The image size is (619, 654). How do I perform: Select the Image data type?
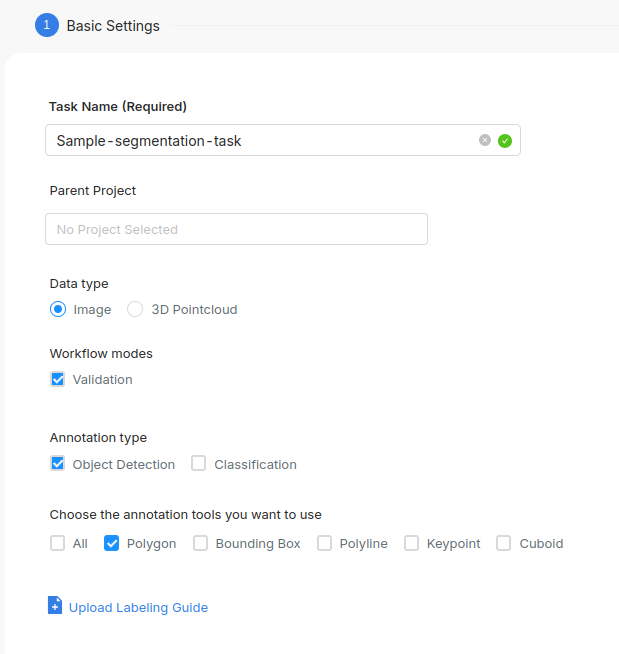(x=58, y=310)
